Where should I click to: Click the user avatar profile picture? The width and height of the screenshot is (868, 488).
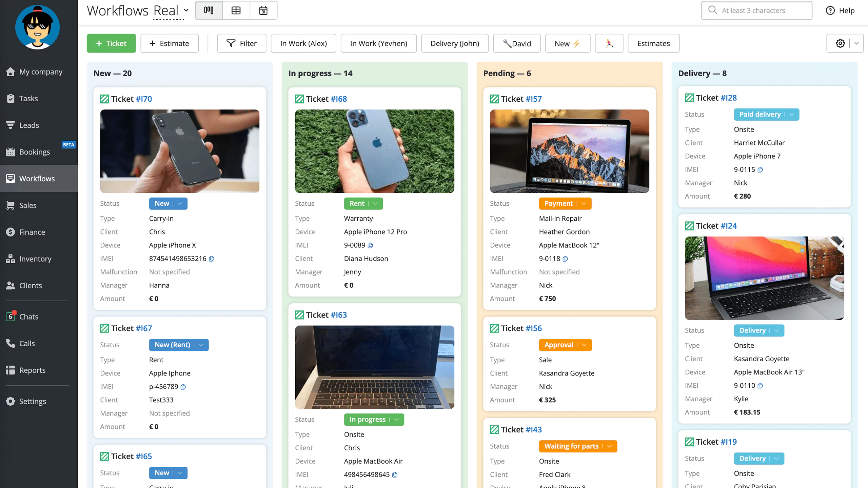click(38, 27)
